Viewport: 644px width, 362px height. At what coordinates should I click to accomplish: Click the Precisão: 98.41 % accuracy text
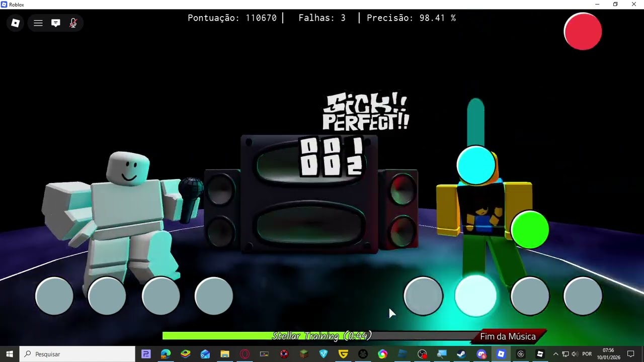(x=411, y=18)
